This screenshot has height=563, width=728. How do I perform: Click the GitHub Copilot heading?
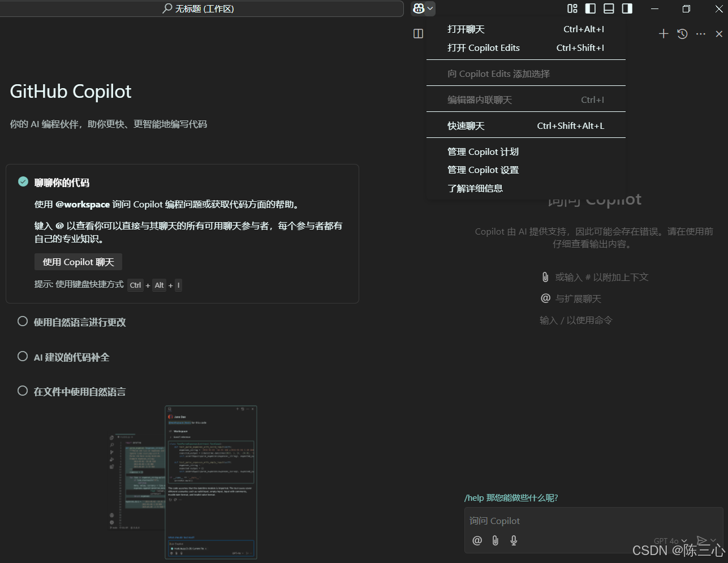(x=71, y=91)
